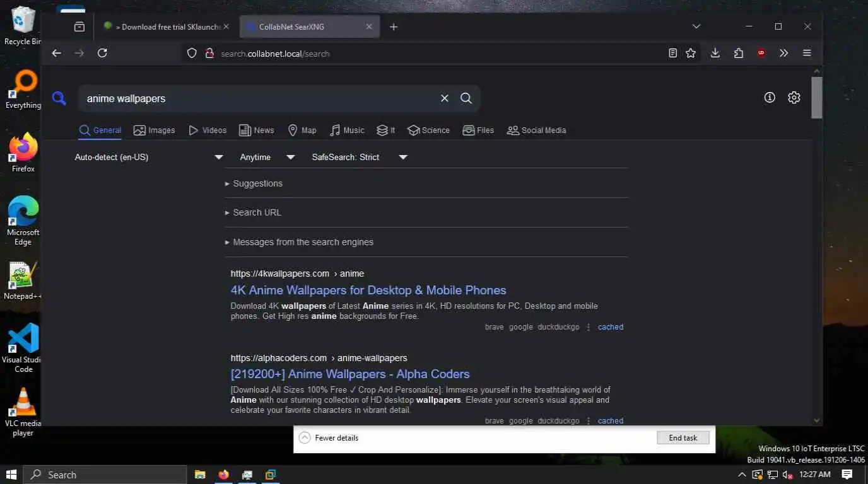
Task: Switch to It search category
Action: point(385,130)
